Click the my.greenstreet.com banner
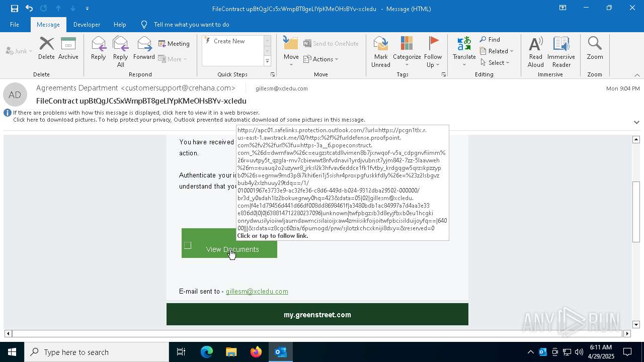Image resolution: width=644 pixels, height=362 pixels. click(x=317, y=314)
